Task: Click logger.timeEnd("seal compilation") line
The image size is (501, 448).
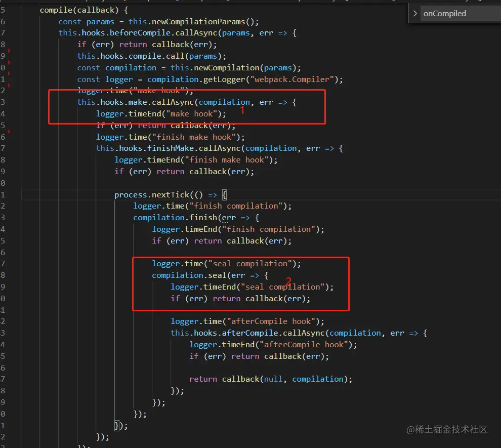Action: click(252, 287)
